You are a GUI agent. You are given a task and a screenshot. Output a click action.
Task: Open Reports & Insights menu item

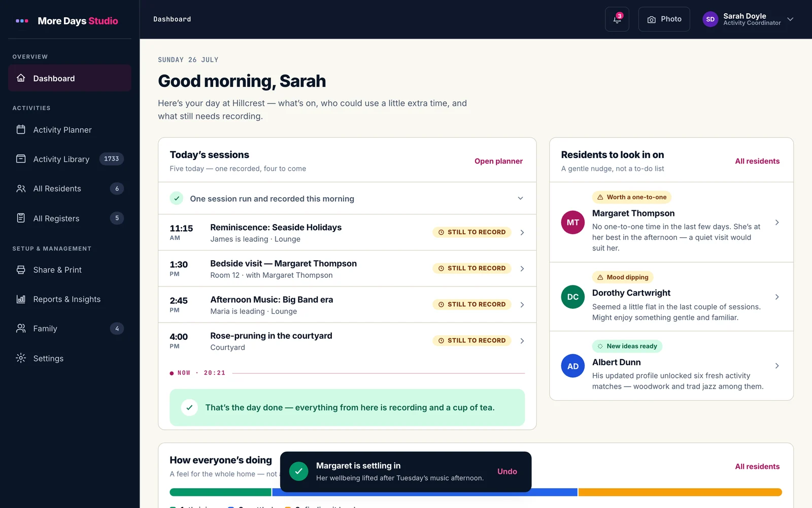click(x=70, y=299)
